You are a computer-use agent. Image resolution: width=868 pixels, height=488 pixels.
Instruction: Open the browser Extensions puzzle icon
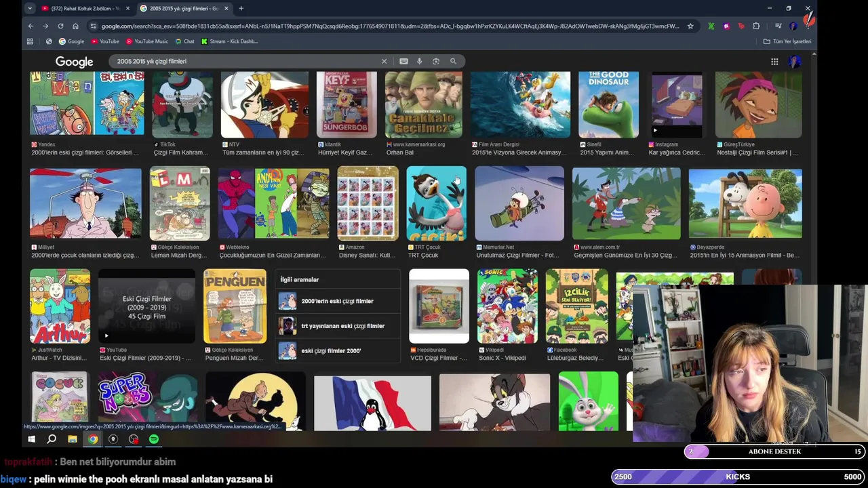tap(756, 26)
